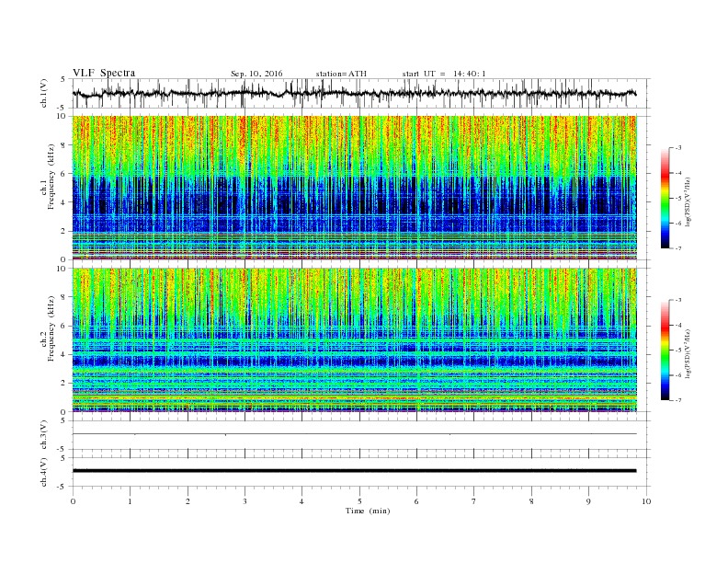Click tick label "0" on the time axis

coord(73,501)
